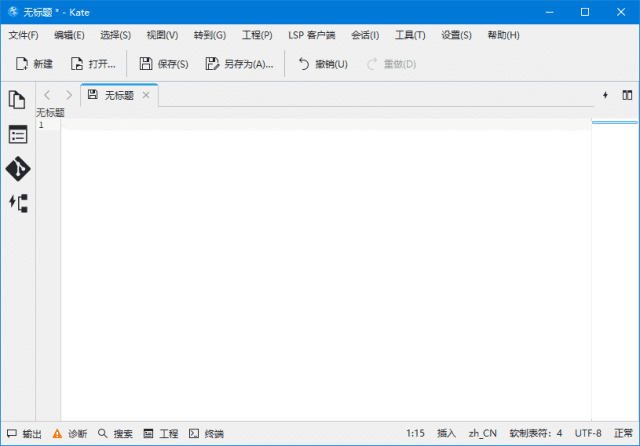Toggle the 诊断 diagnostics panel
Viewport: 640px width, 446px height.
[x=70, y=434]
